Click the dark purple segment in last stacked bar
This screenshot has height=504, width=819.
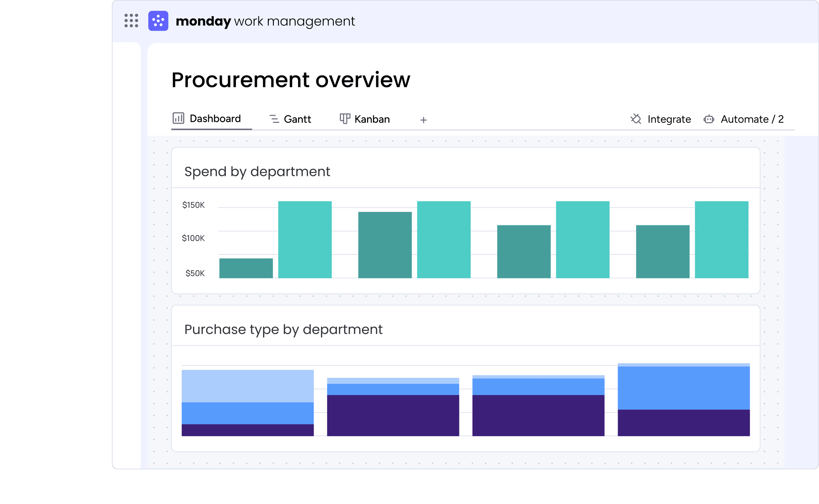684,423
